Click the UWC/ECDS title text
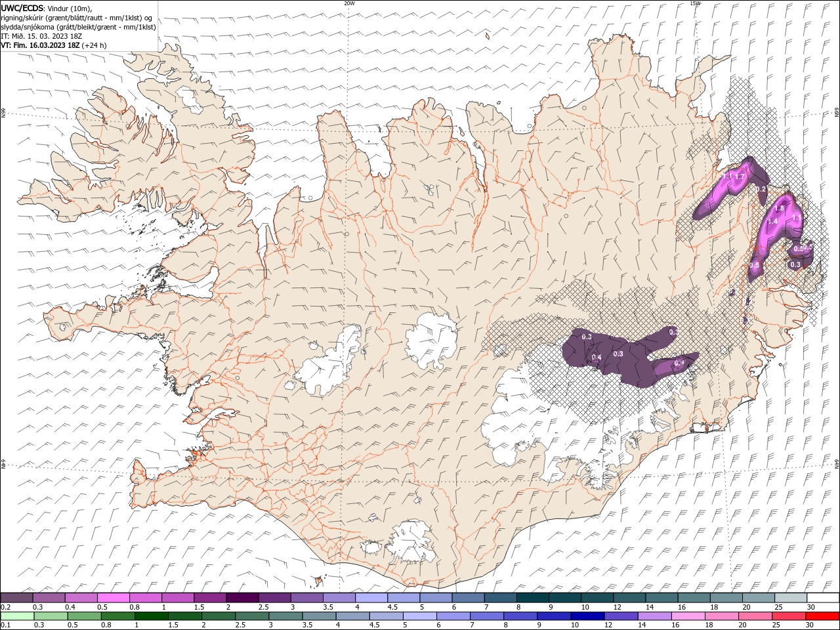Image resolution: width=840 pixels, height=630 pixels. (x=22, y=8)
